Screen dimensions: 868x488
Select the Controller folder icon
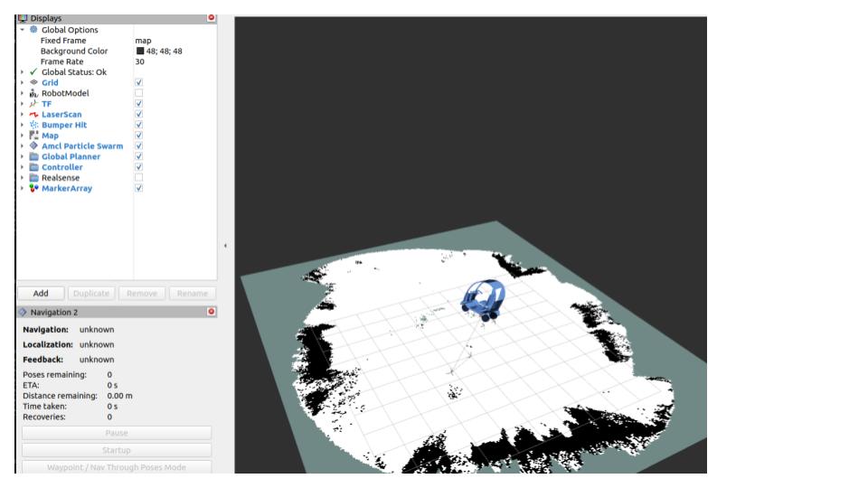[x=33, y=166]
